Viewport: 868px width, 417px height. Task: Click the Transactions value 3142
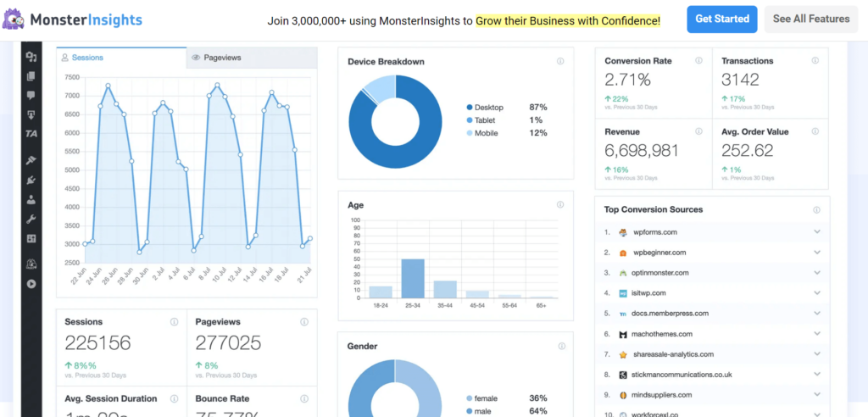(x=740, y=80)
